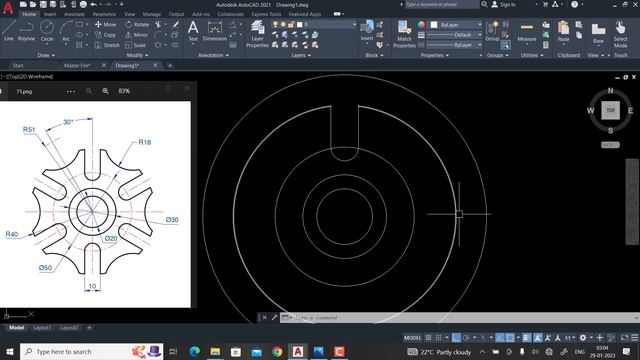Choose the Copy command
The image size is (640, 360).
(106, 35)
